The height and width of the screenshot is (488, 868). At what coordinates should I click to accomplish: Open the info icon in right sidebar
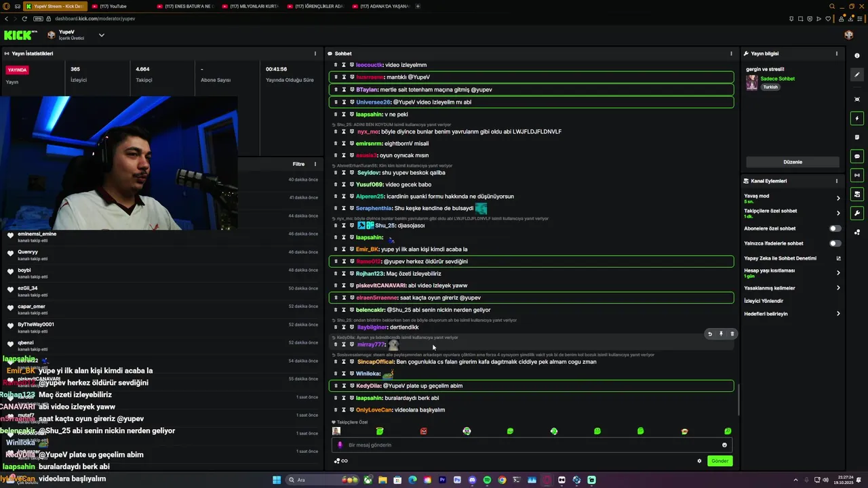pyautogui.click(x=857, y=56)
